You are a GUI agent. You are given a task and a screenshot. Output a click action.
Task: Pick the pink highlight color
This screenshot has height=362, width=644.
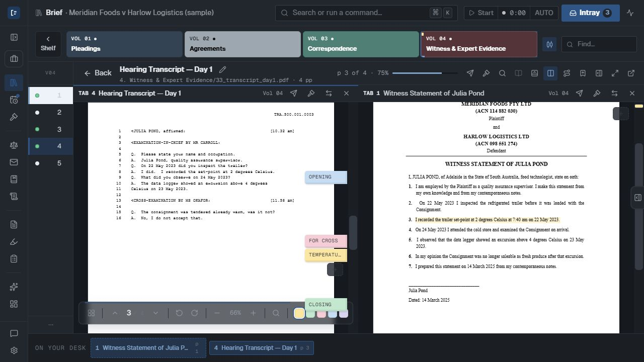tap(321, 313)
